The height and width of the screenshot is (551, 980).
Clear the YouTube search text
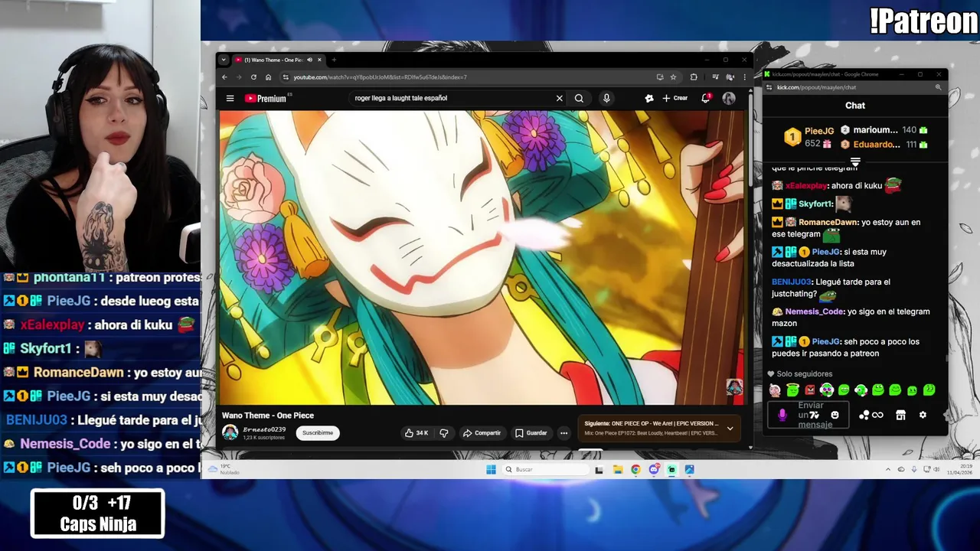tap(559, 98)
